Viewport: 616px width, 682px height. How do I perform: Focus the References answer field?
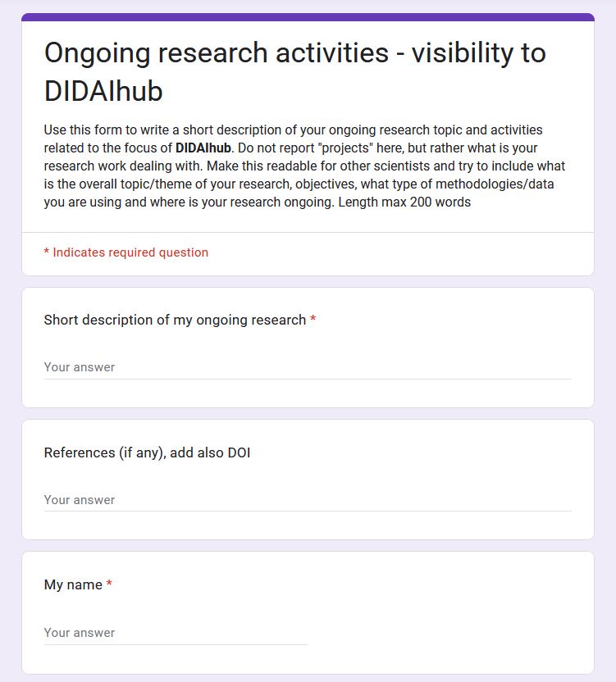308,500
